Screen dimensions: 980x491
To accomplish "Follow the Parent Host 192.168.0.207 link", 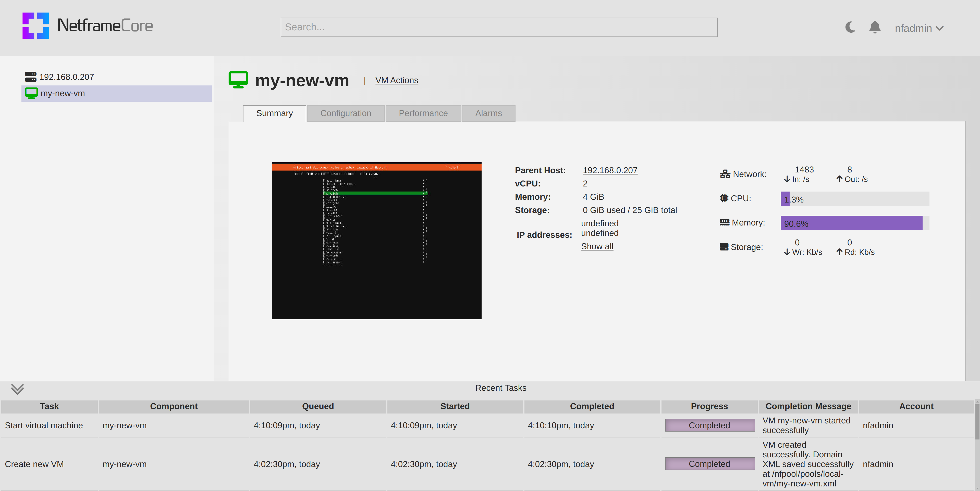I will [x=610, y=170].
